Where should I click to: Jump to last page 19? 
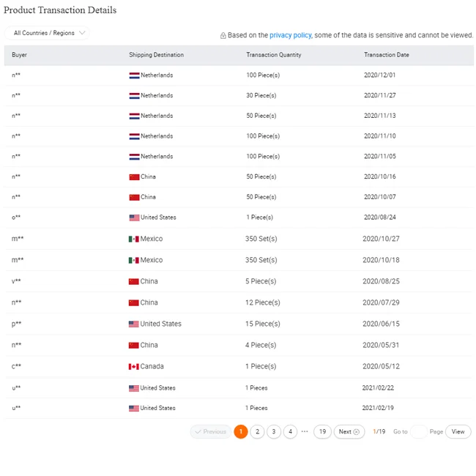(x=322, y=431)
